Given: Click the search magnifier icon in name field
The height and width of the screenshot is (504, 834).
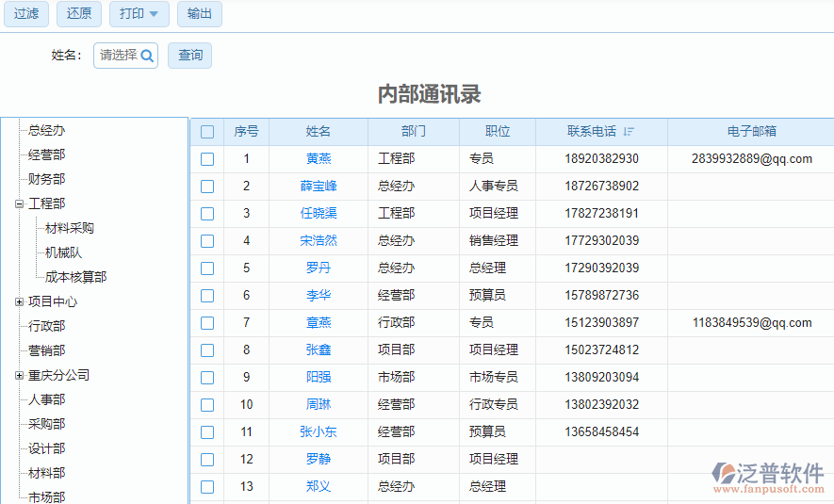Looking at the screenshot, I should (x=147, y=56).
